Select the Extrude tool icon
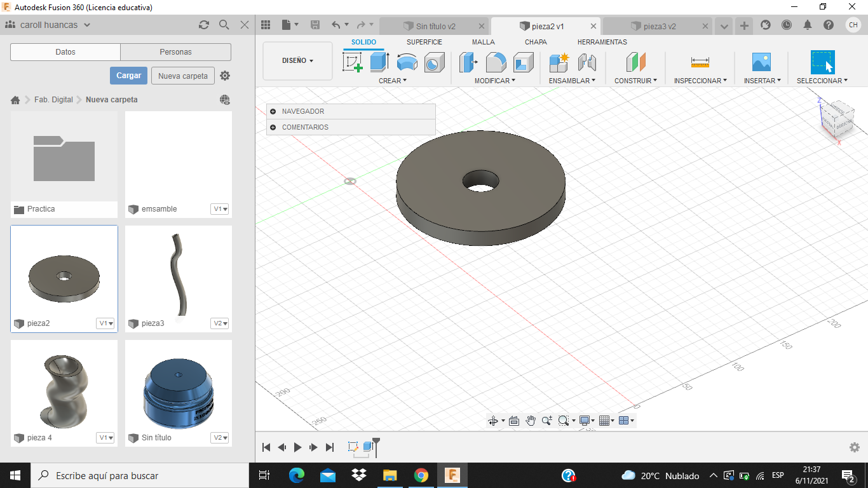The image size is (868, 488). (x=379, y=62)
